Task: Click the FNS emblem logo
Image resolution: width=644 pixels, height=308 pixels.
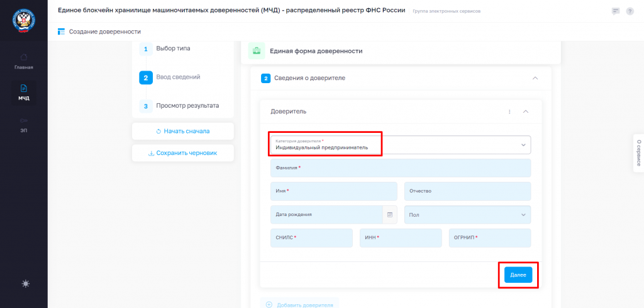Action: [23, 21]
